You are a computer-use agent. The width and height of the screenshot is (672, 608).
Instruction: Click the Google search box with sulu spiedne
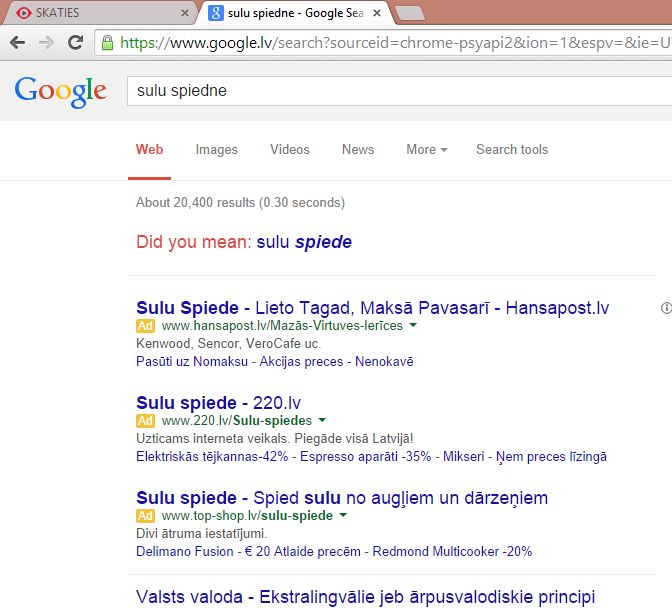(399, 91)
